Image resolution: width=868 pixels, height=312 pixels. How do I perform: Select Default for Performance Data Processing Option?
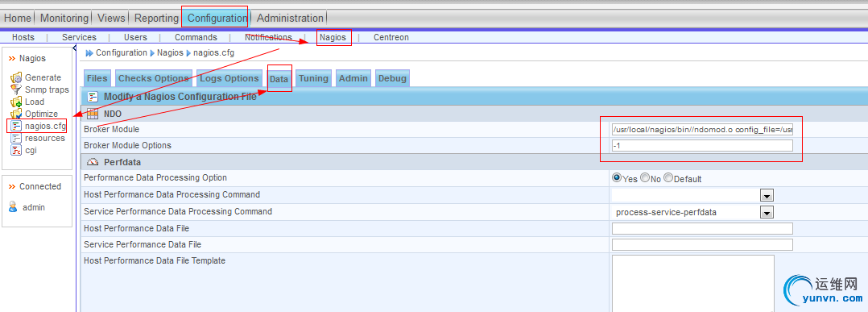coord(668,178)
